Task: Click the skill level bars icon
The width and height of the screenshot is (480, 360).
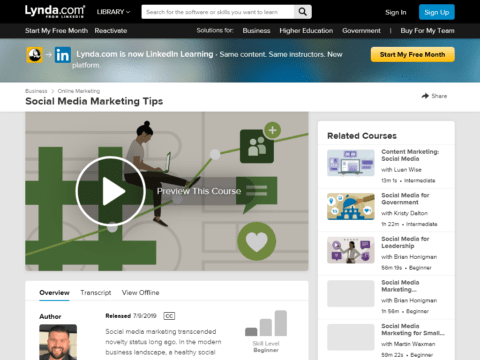Action: 266,323
